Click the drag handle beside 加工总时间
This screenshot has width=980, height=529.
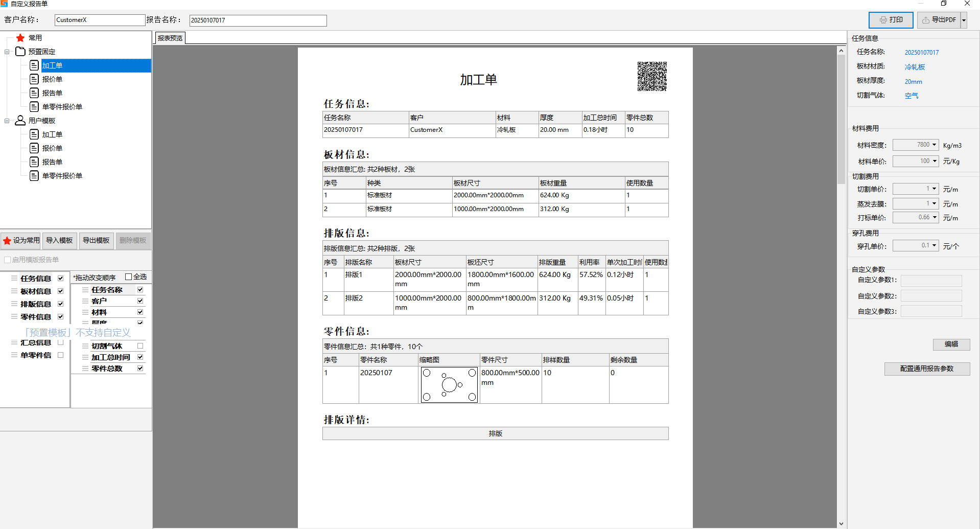[85, 357]
